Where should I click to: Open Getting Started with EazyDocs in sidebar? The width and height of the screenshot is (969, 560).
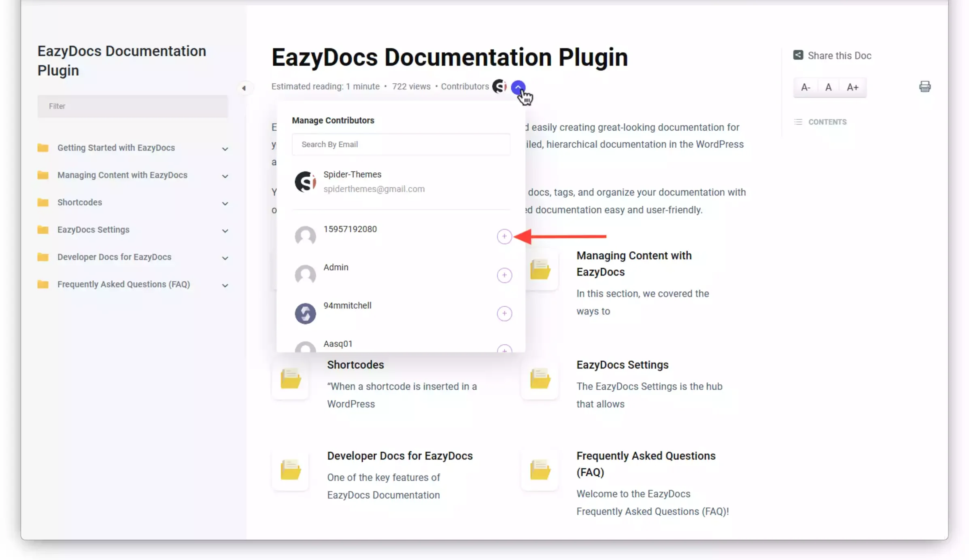pos(116,148)
